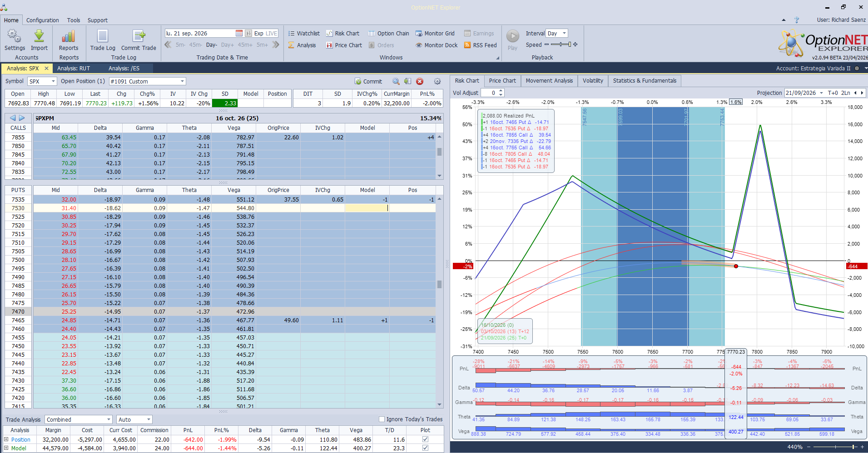Open the Symbol dropdown showing SPX
Screen dimensions: 868x453
point(42,81)
